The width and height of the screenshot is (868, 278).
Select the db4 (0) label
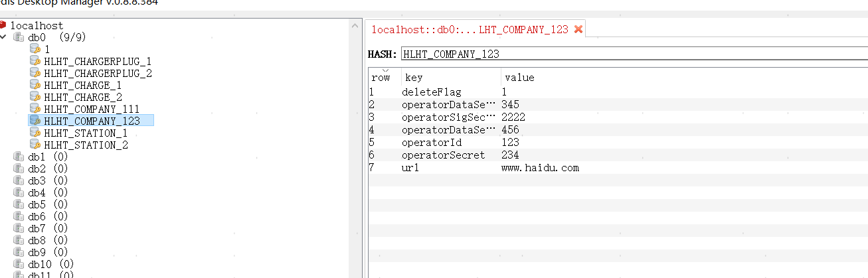[x=48, y=192]
